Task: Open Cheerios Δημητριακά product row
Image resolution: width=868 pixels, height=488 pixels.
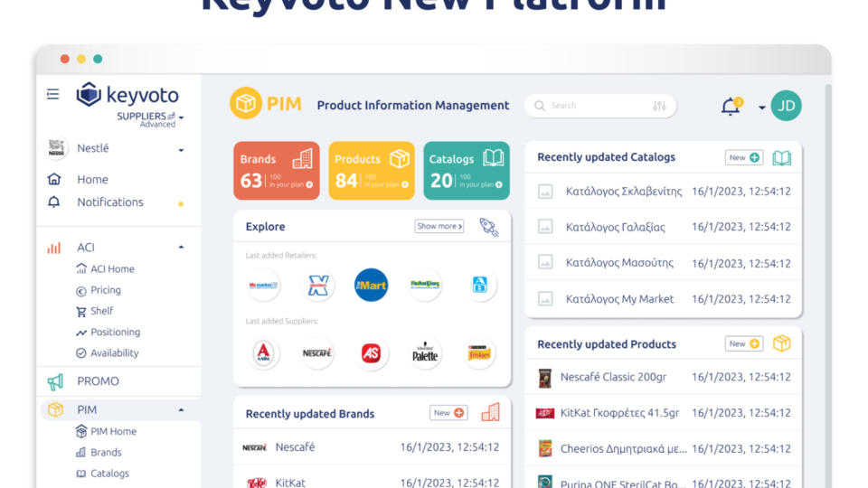Action: click(x=663, y=449)
